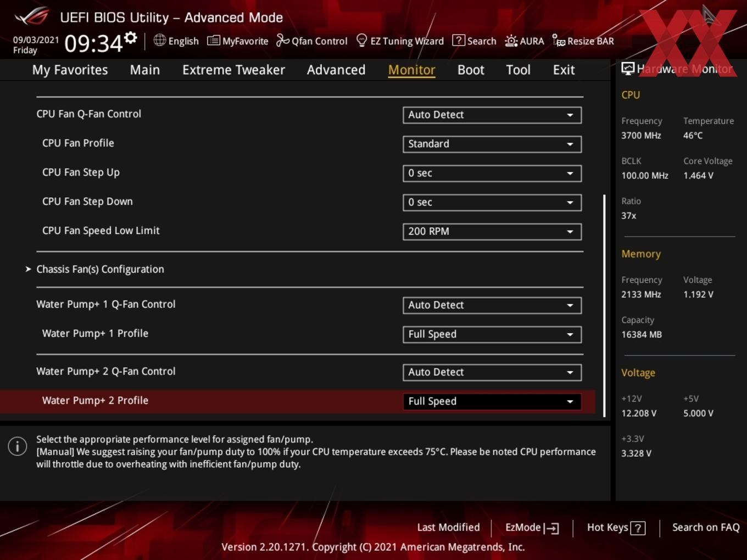Select CPU Fan Profile label
The height and width of the screenshot is (560, 747).
pyautogui.click(x=78, y=143)
